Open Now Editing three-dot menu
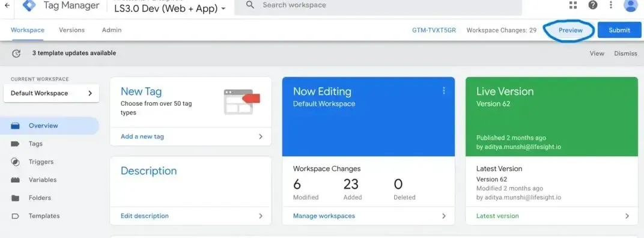The height and width of the screenshot is (238, 644). [443, 91]
